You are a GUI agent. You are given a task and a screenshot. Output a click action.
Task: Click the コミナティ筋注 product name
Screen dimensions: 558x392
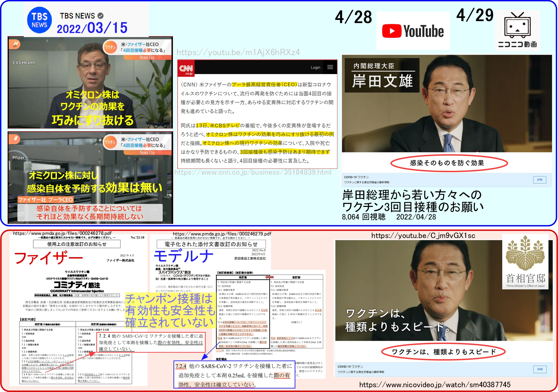[77, 285]
